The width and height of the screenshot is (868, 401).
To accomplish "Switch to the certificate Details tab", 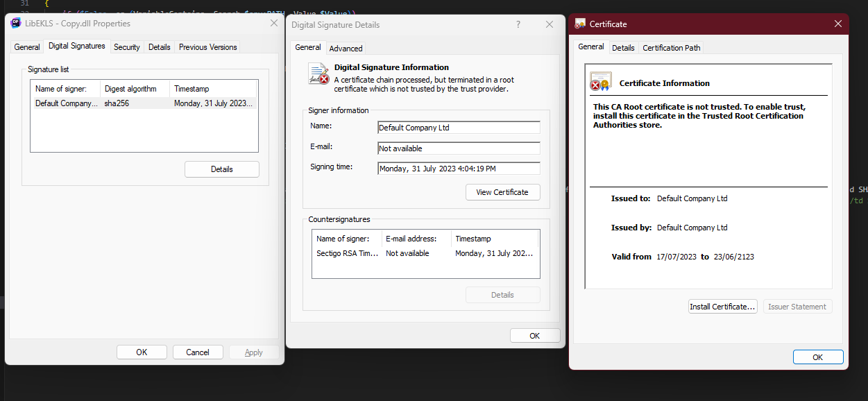I will click(623, 48).
